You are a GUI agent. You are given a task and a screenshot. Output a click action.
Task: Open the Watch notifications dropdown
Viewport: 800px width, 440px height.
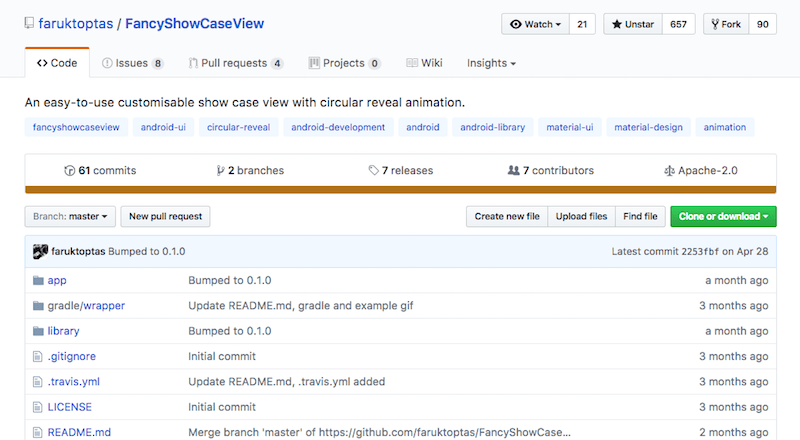[535, 24]
